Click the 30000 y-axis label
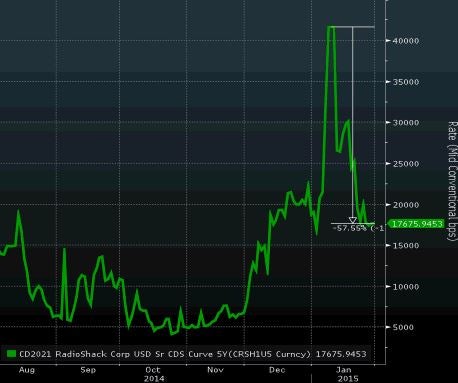The height and width of the screenshot is (383, 458). [406, 123]
